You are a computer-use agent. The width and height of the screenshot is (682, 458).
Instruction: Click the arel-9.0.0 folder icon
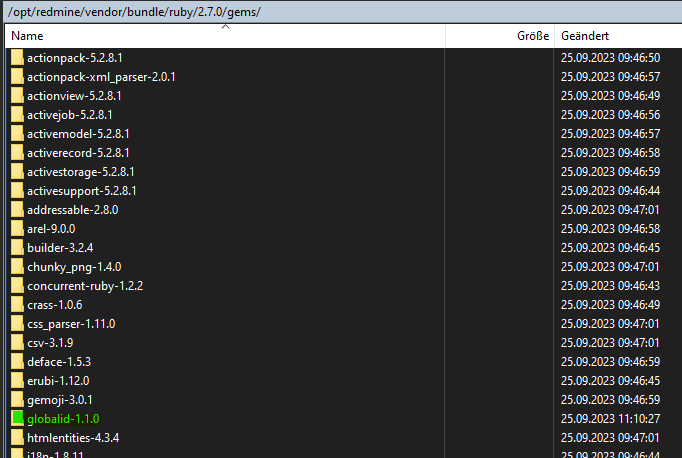(x=17, y=229)
